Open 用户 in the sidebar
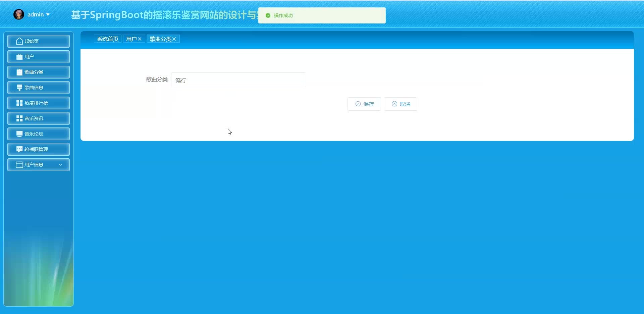644x314 pixels. click(x=39, y=57)
